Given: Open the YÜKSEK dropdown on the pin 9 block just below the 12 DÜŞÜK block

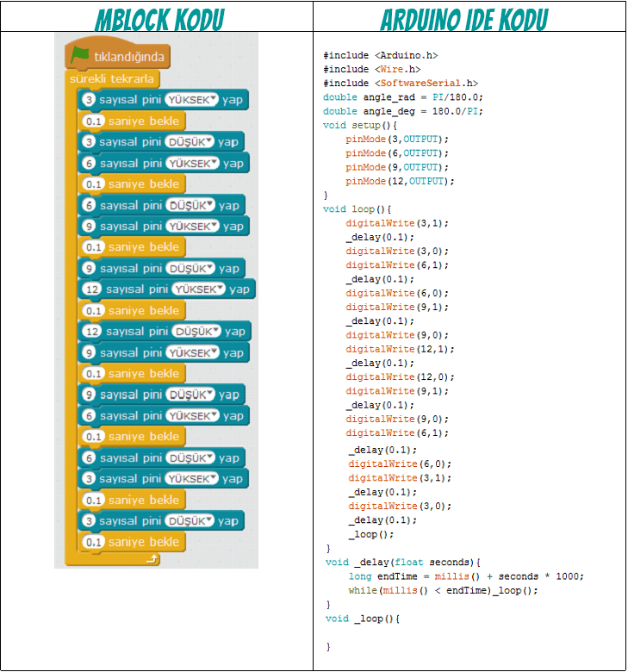Looking at the screenshot, I should [192, 352].
